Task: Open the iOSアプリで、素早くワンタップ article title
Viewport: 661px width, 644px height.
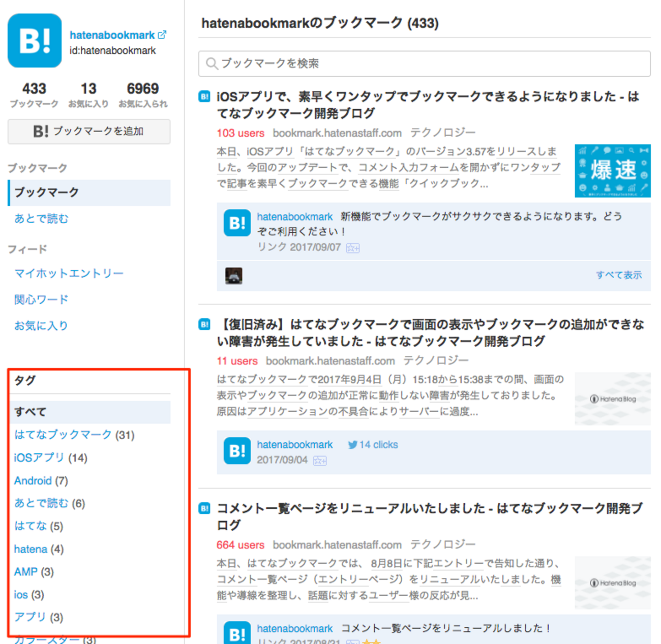Action: point(428,105)
